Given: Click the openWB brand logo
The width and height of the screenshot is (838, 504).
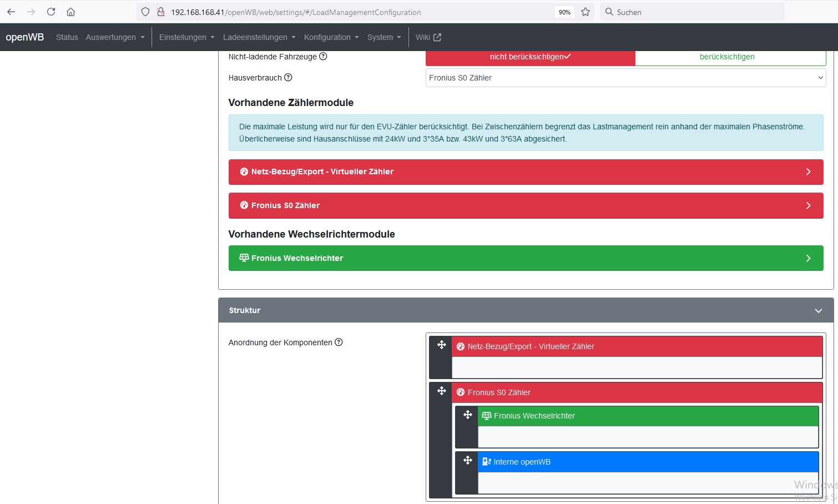Looking at the screenshot, I should [x=25, y=37].
